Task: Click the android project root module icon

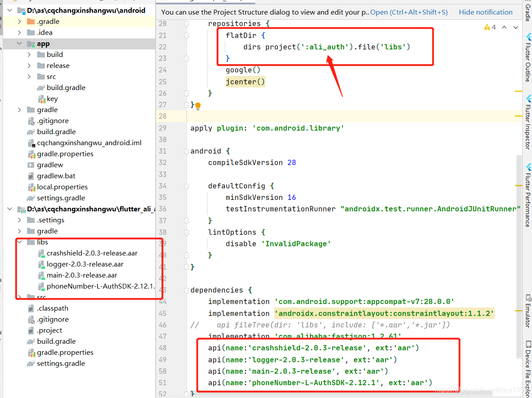Action: 21,11
